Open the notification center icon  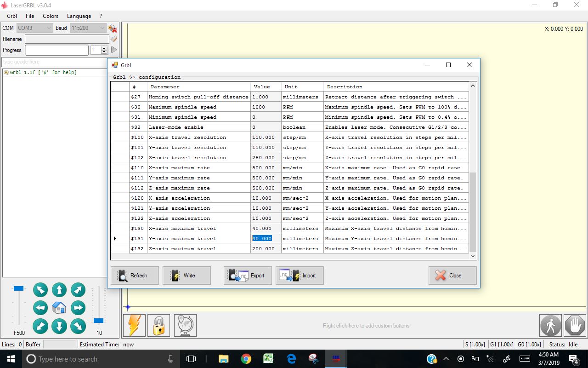point(574,359)
